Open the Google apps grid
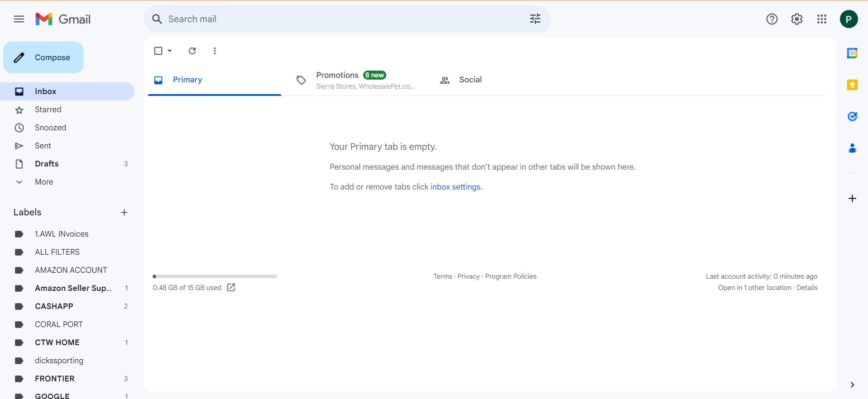Viewport: 868px width, 399px height. click(x=822, y=19)
